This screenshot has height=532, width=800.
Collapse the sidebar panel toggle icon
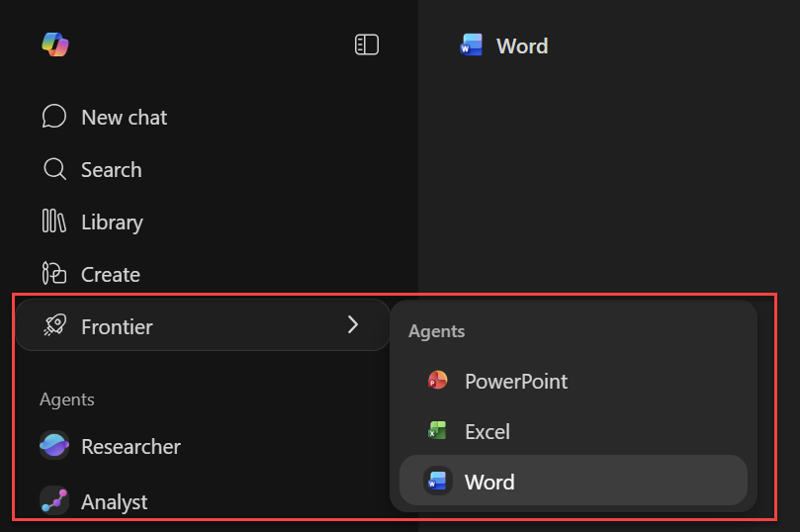366,44
